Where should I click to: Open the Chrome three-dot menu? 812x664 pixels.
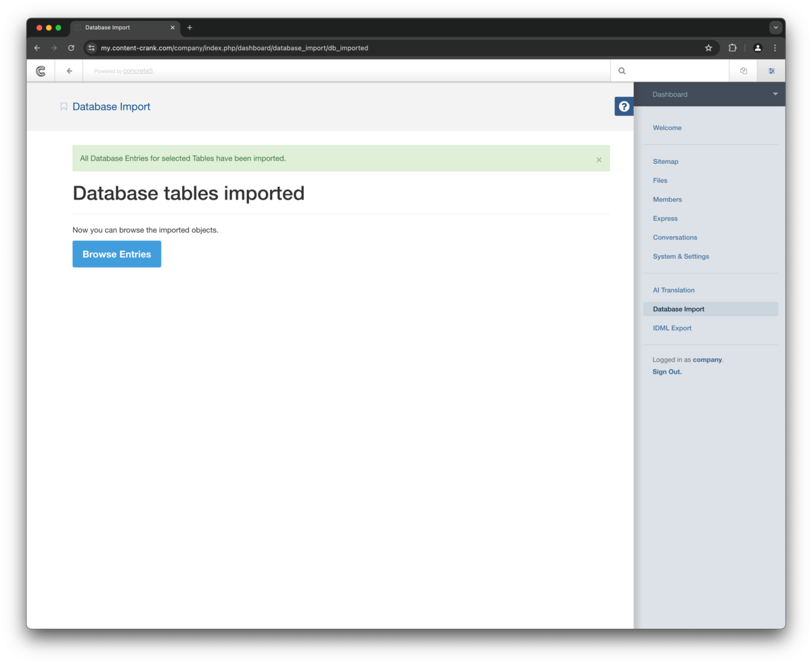click(775, 48)
